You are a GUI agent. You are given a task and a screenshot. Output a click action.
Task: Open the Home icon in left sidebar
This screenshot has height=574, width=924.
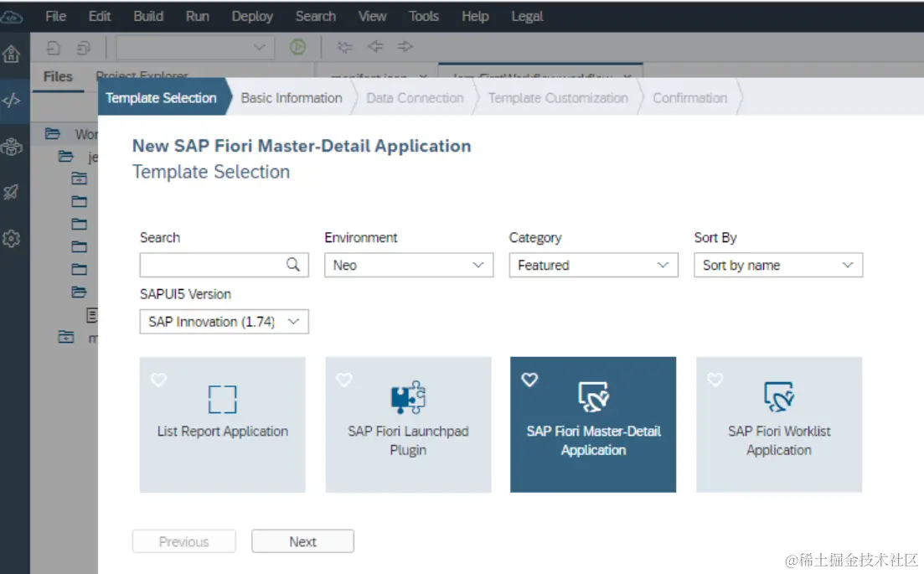click(x=11, y=54)
